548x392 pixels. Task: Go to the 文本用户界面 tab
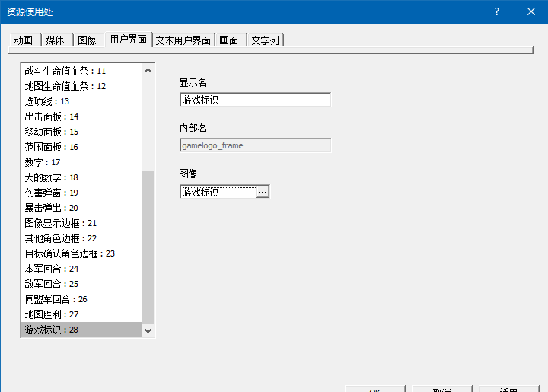click(x=183, y=40)
